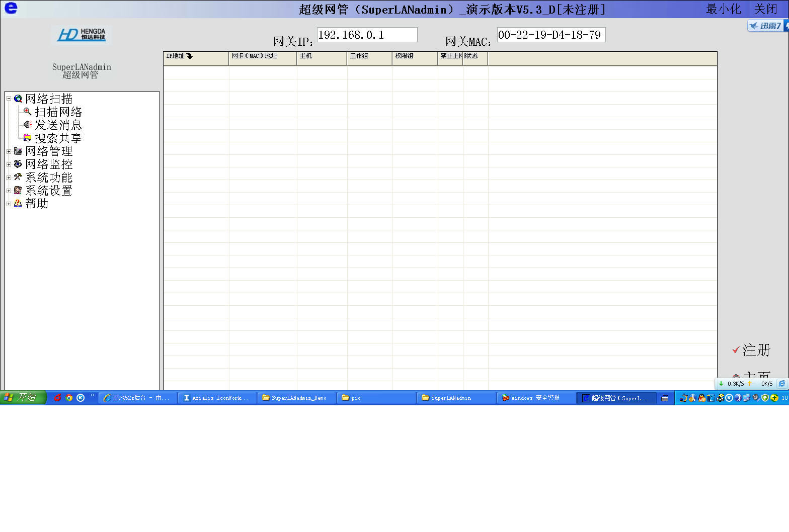Click the speaker icon beside 发送消息
The image size is (789, 532).
[x=28, y=125]
